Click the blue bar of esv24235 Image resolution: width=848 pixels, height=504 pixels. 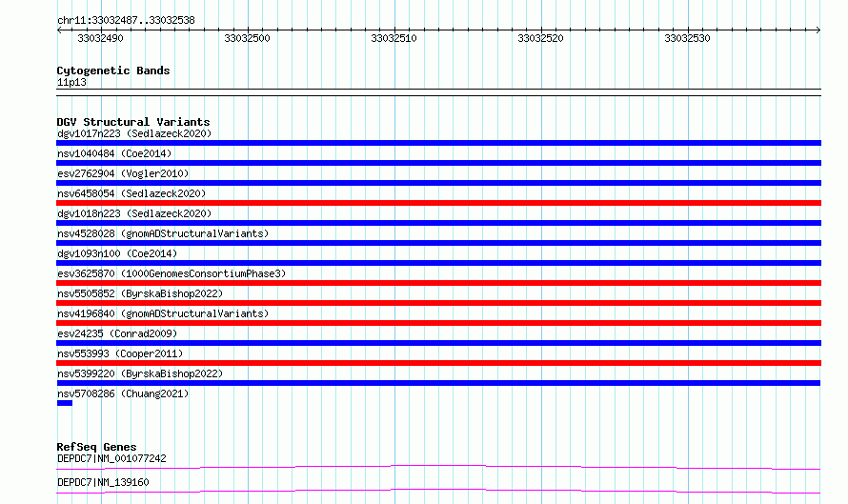[x=438, y=343]
